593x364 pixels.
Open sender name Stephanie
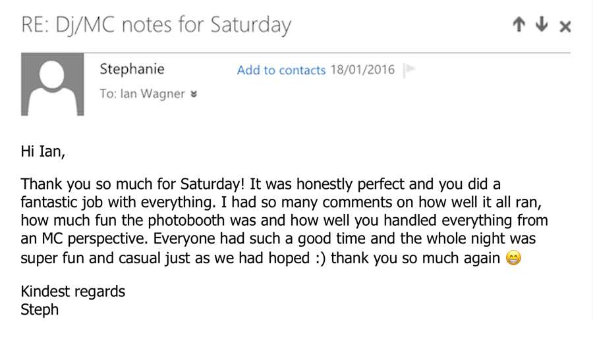click(x=132, y=69)
